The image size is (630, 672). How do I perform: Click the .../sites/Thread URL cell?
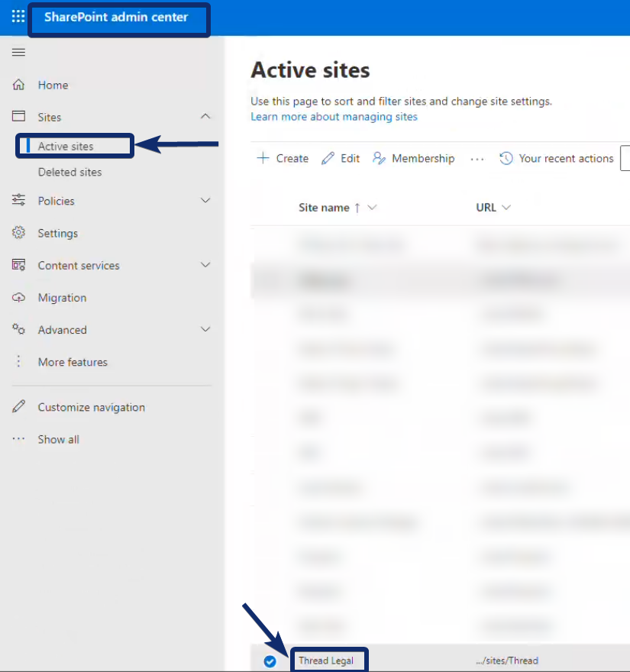(507, 661)
